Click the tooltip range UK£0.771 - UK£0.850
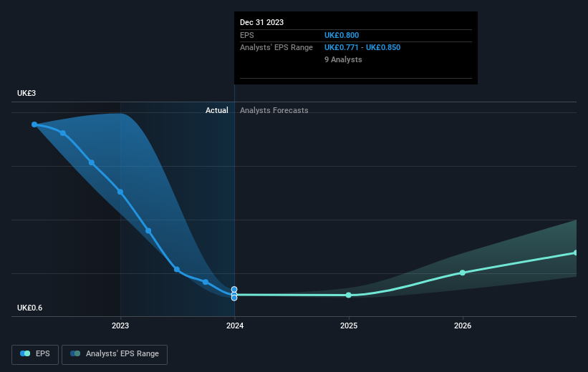 coord(362,48)
